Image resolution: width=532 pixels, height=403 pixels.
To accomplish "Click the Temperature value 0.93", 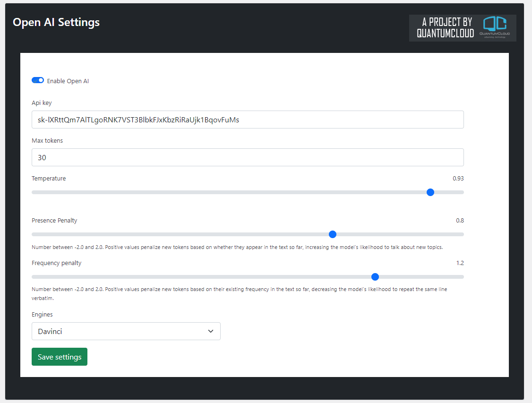I will tap(458, 179).
